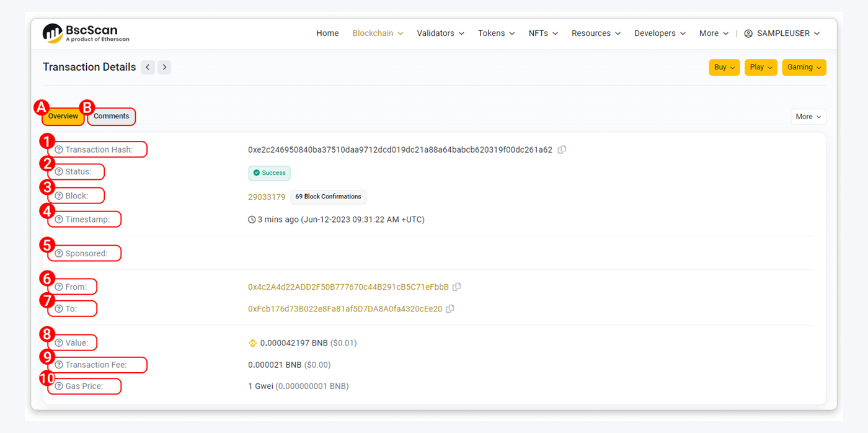
Task: Click the help icon beside Timestamp
Action: [59, 220]
